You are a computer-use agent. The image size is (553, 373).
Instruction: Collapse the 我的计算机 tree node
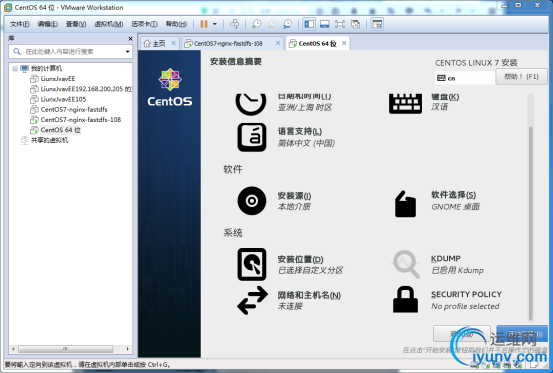15,68
